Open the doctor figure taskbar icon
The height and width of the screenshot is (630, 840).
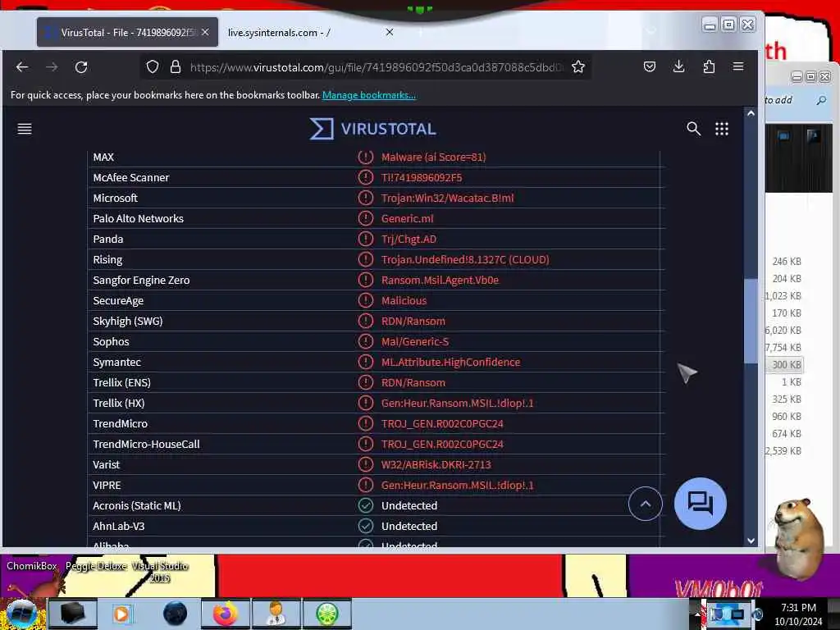(x=276, y=614)
